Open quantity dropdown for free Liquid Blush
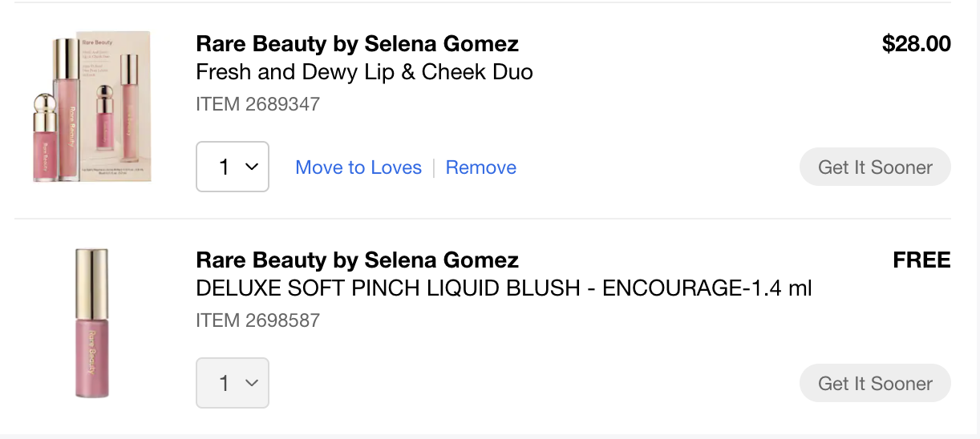The width and height of the screenshot is (980, 439). click(233, 383)
